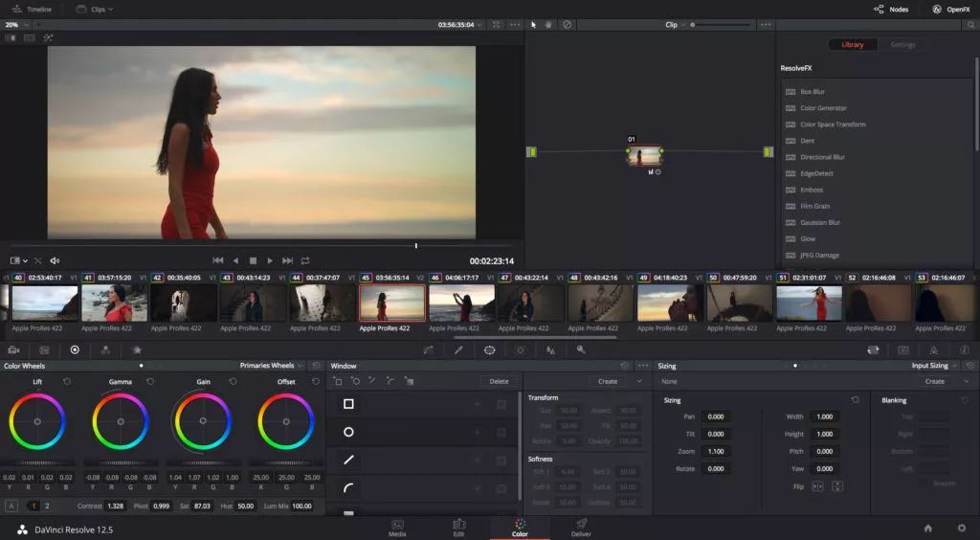Open the Settings tab in OpenFX panel
Viewport: 980px width, 540px height.
(x=902, y=45)
